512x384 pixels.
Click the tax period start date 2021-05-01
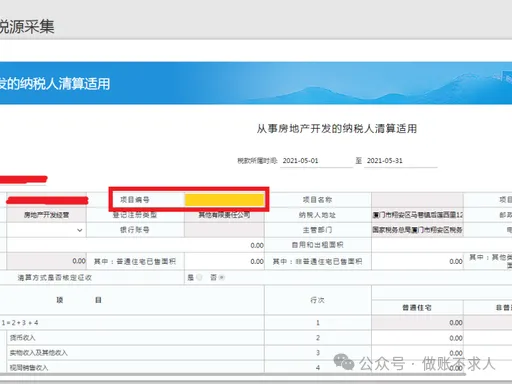(x=316, y=161)
